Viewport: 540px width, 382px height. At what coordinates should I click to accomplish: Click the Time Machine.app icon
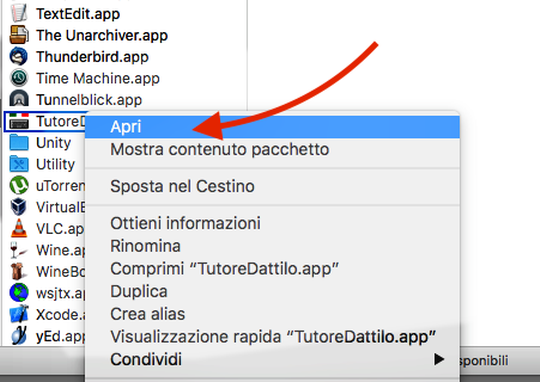click(x=19, y=78)
